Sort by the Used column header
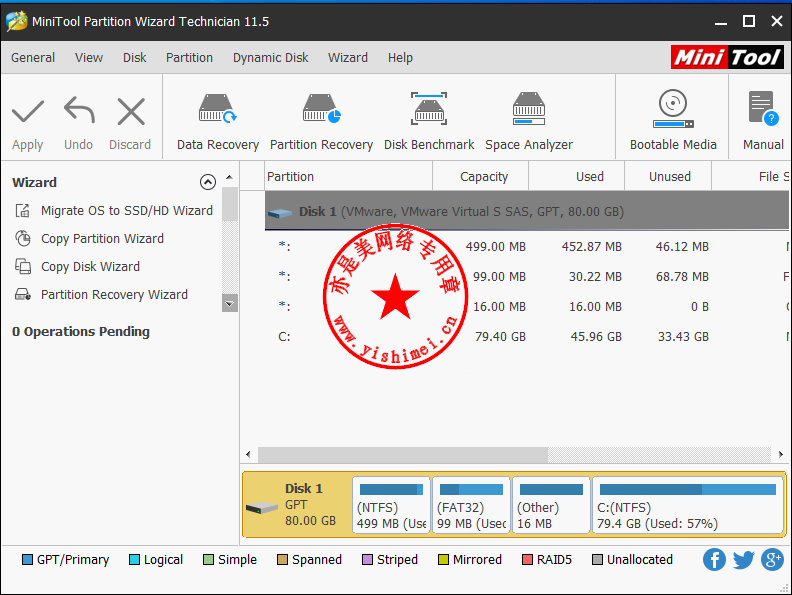Viewport: 792px width, 595px height. click(x=576, y=176)
